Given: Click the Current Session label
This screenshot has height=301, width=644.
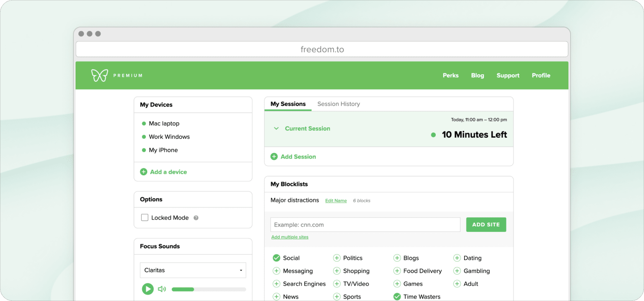Looking at the screenshot, I should [x=307, y=128].
